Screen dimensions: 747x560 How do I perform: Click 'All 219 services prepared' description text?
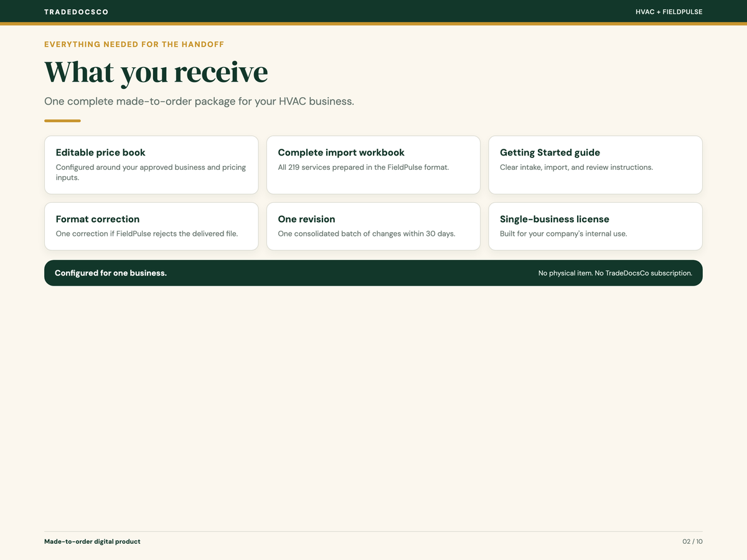(364, 167)
